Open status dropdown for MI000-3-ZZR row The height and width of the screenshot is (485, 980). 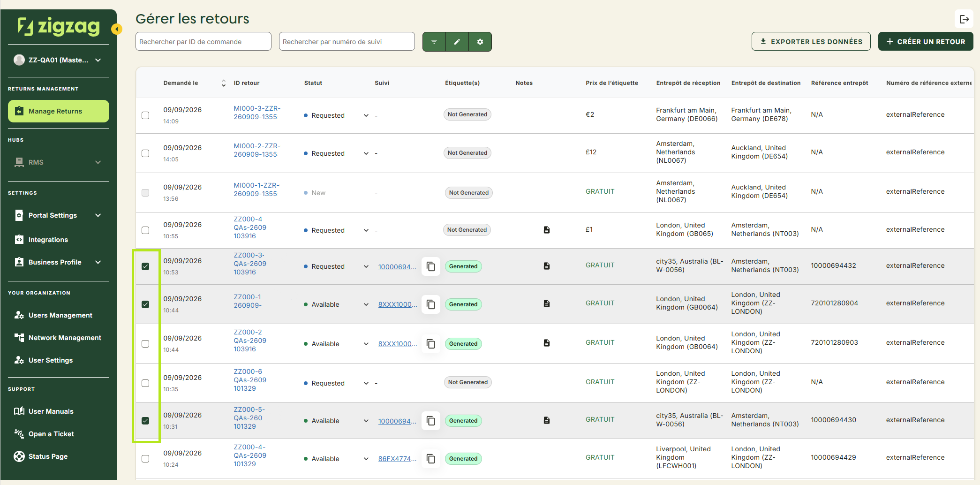(366, 115)
